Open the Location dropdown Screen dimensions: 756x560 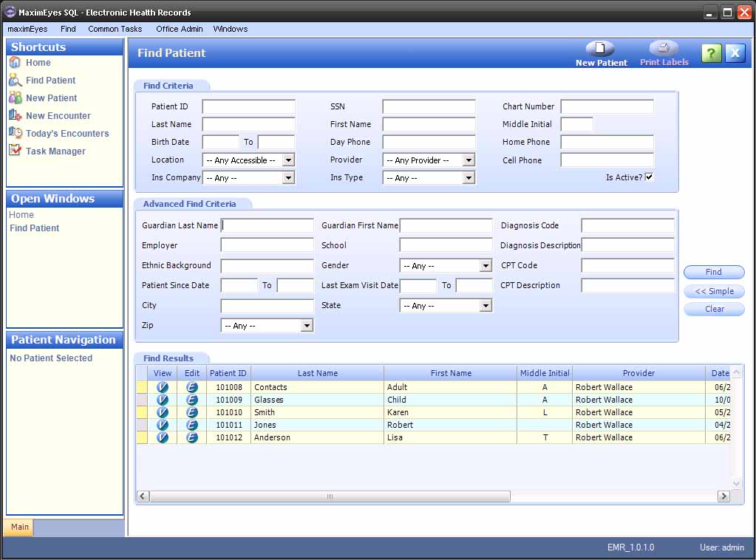coord(288,160)
